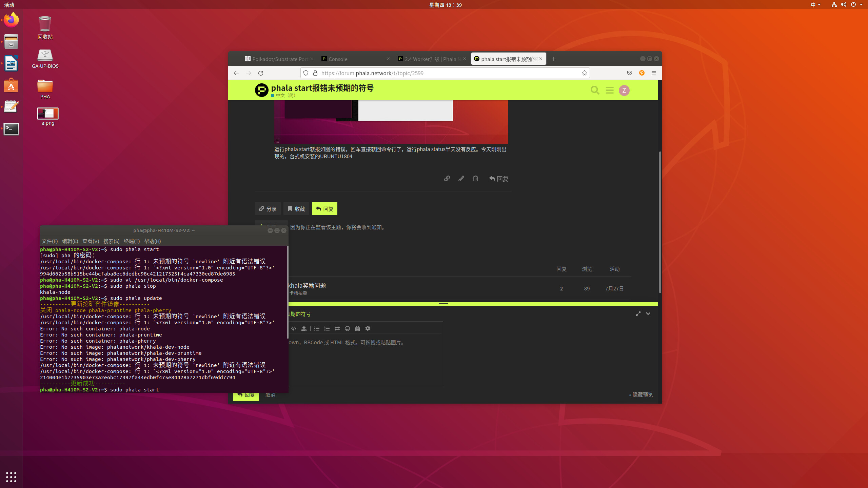Open the terminal's 终端(T) menu

[x=132, y=241]
